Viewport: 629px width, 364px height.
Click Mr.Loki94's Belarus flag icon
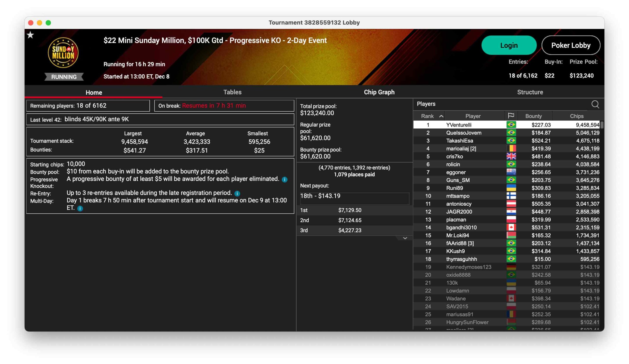511,235
